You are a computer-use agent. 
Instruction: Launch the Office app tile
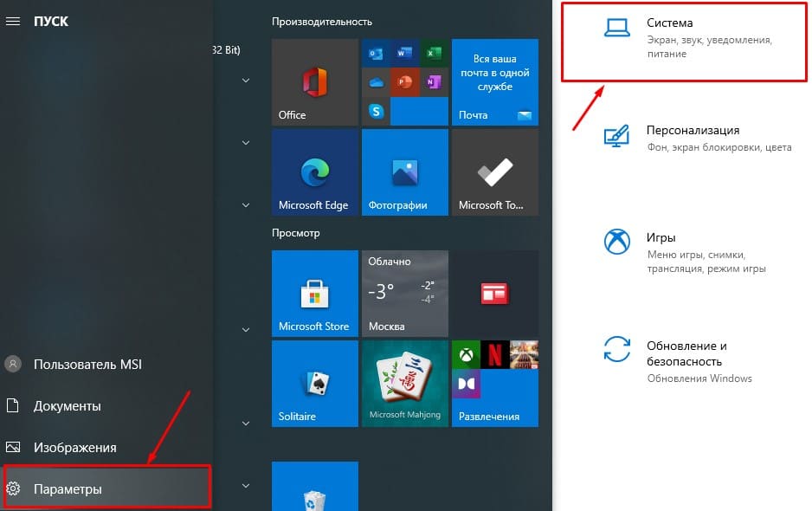tap(314, 81)
